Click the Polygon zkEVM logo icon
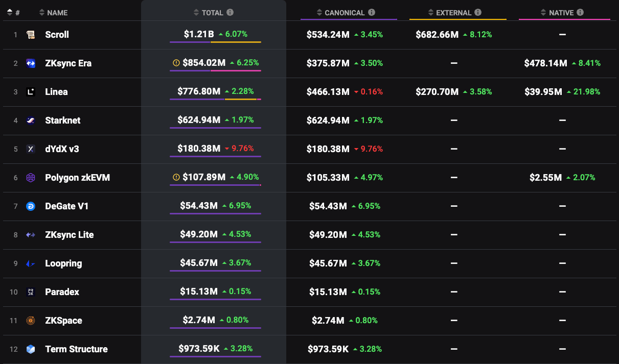 point(31,178)
